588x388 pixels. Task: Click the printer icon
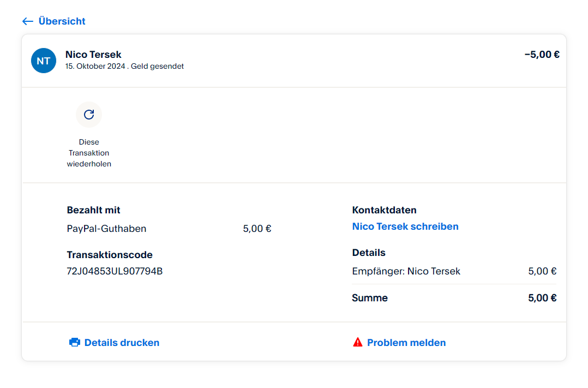[x=75, y=343]
